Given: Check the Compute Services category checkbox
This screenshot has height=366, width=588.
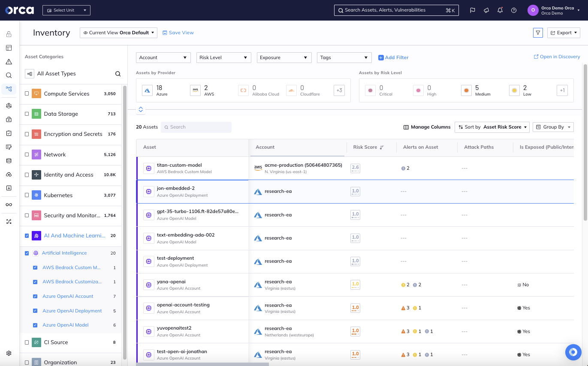Looking at the screenshot, I should click(27, 93).
